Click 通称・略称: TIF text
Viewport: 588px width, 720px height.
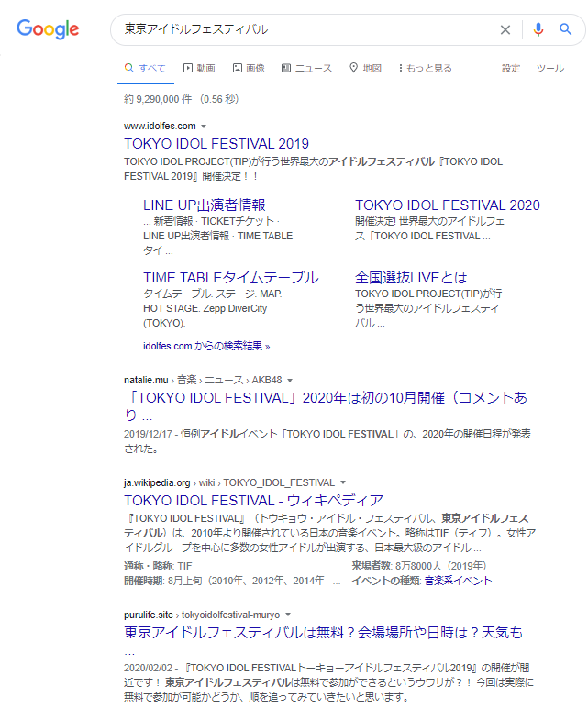click(x=158, y=566)
